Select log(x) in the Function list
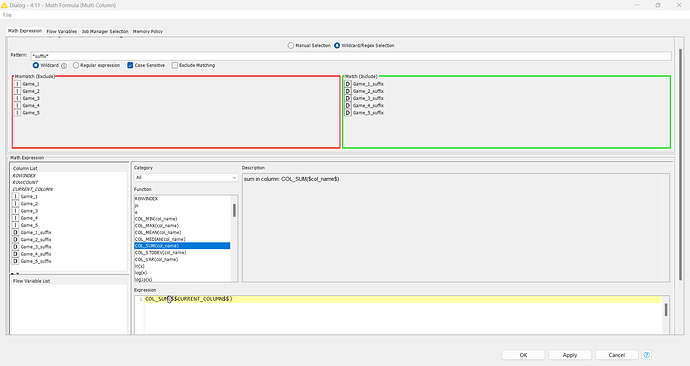690x366 pixels. (141, 273)
